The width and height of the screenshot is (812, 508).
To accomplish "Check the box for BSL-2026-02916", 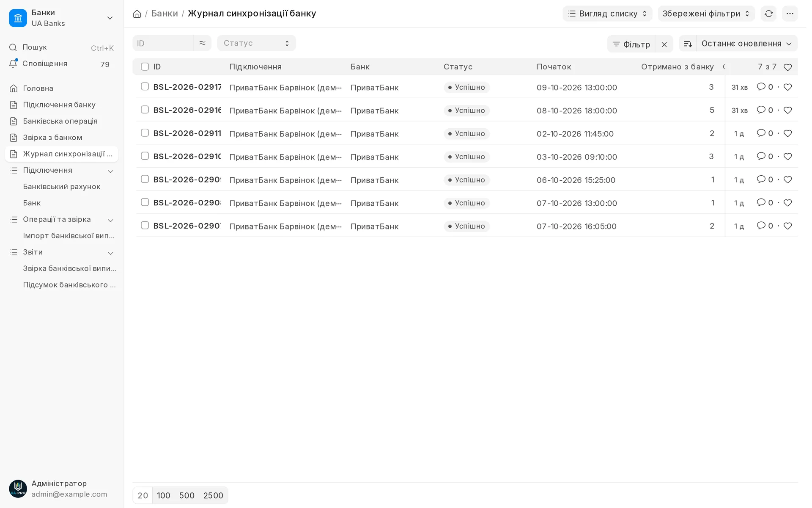I will click(145, 110).
